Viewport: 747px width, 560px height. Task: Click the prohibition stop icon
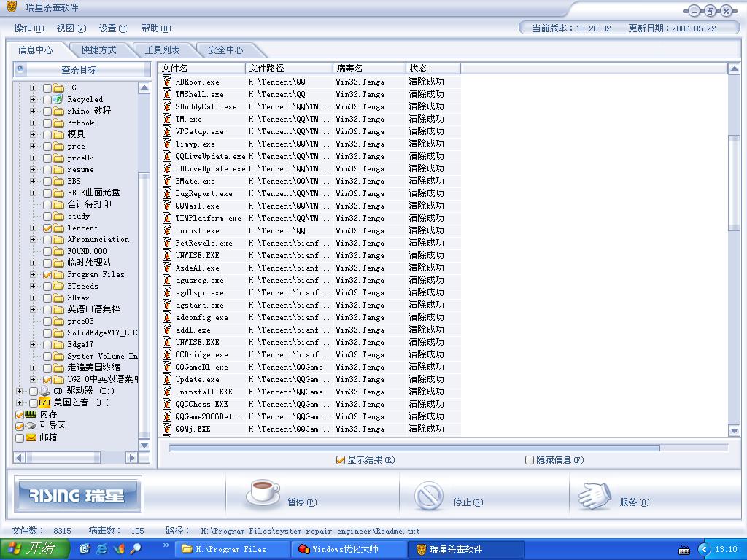(429, 496)
